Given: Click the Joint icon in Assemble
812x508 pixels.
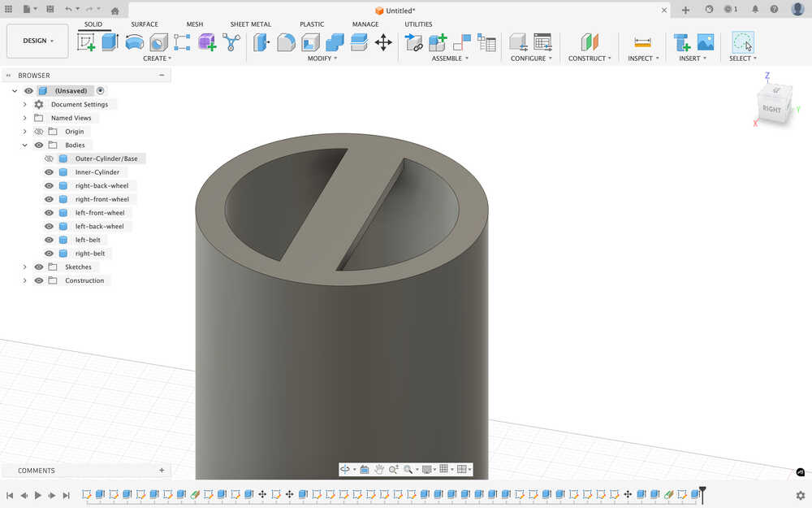Looking at the screenshot, I should pyautogui.click(x=462, y=42).
